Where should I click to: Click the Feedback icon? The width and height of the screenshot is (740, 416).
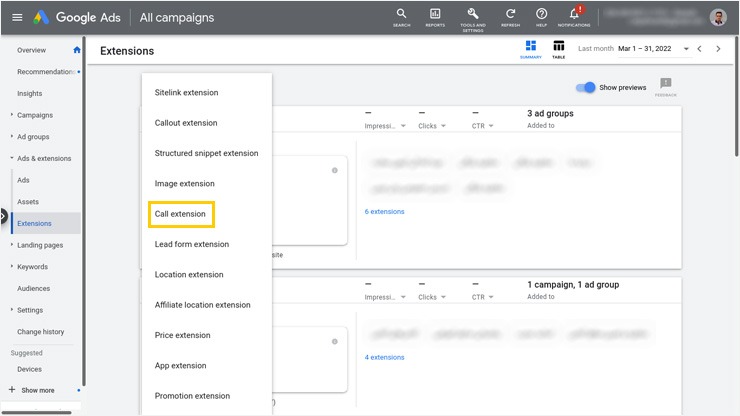pyautogui.click(x=666, y=85)
